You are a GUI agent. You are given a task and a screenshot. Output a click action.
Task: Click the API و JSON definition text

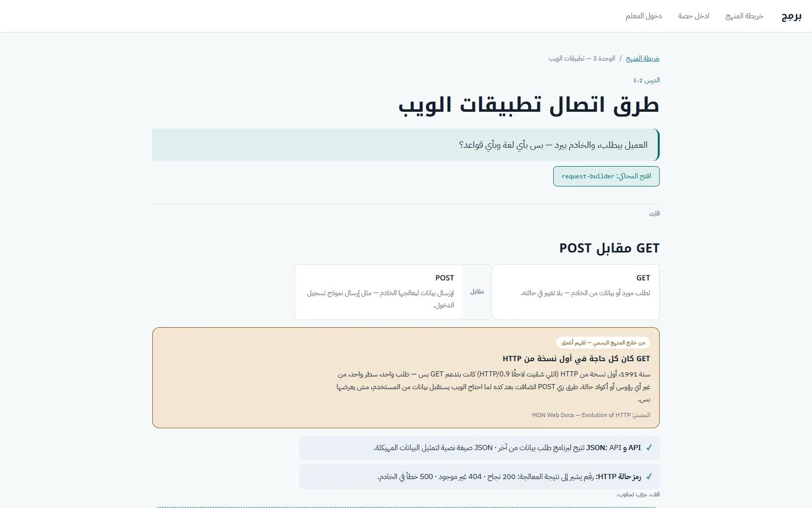[x=507, y=448]
